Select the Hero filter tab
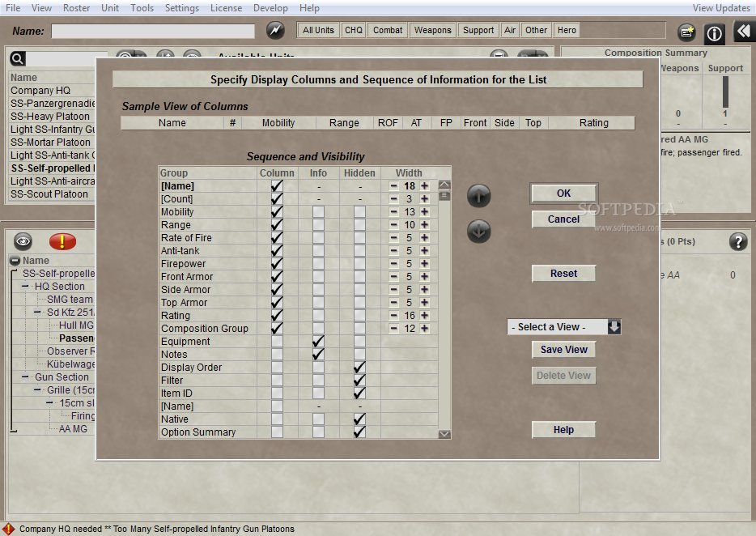This screenshot has width=756, height=536. 567,30
